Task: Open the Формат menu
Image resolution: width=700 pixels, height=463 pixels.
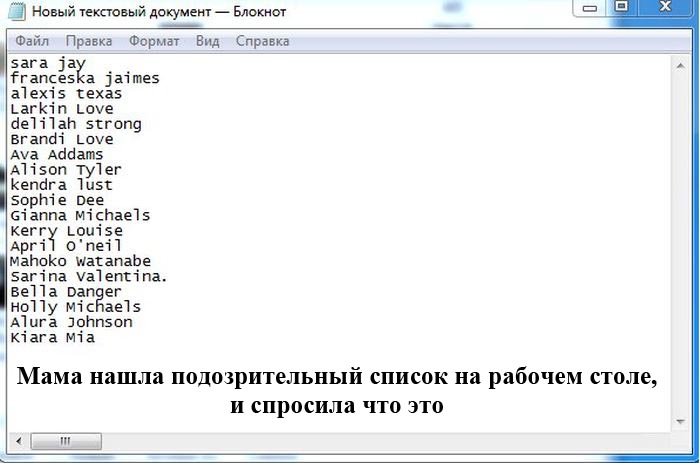Action: [x=154, y=41]
